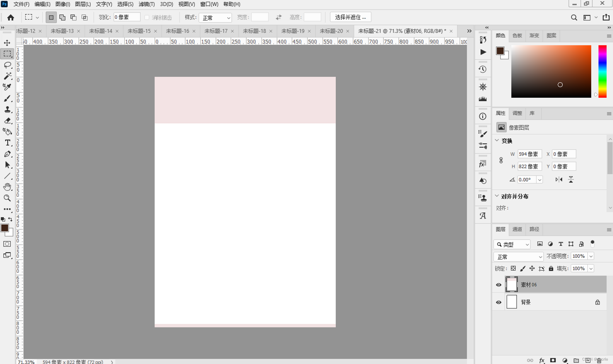
Task: Click the Home icon in options bar
Action: pyautogui.click(x=11, y=17)
